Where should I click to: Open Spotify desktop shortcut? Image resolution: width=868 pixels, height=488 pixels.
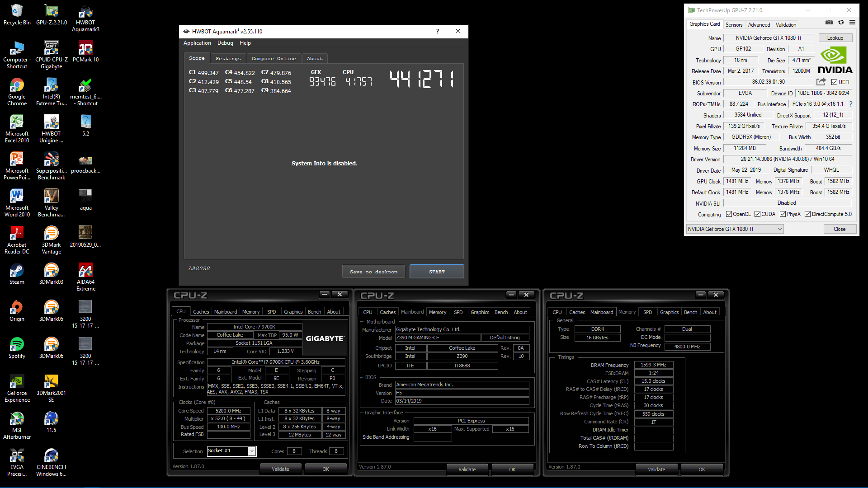click(x=17, y=348)
